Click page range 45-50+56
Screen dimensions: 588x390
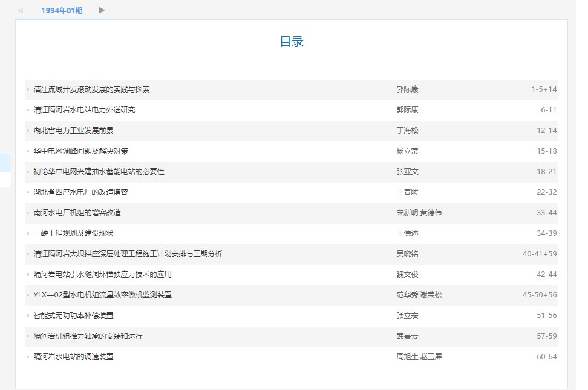(x=540, y=295)
